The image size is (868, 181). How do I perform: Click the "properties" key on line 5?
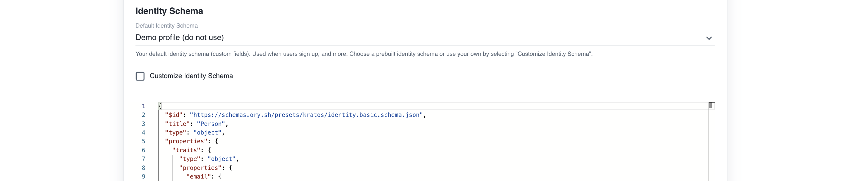pyautogui.click(x=186, y=141)
